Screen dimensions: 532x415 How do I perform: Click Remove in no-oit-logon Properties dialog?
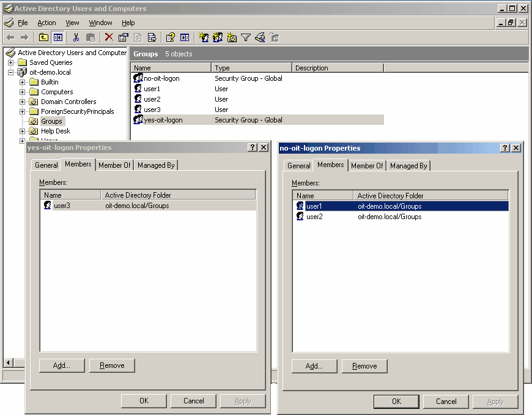coord(364,366)
